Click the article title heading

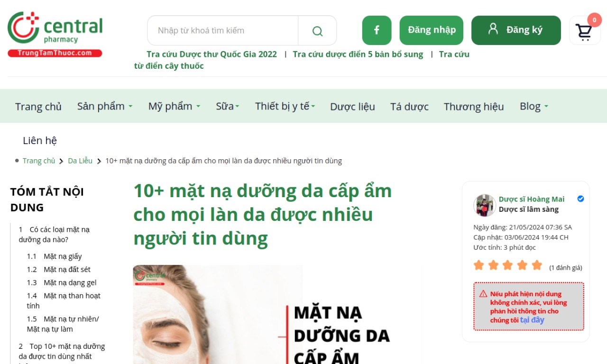pos(263,215)
